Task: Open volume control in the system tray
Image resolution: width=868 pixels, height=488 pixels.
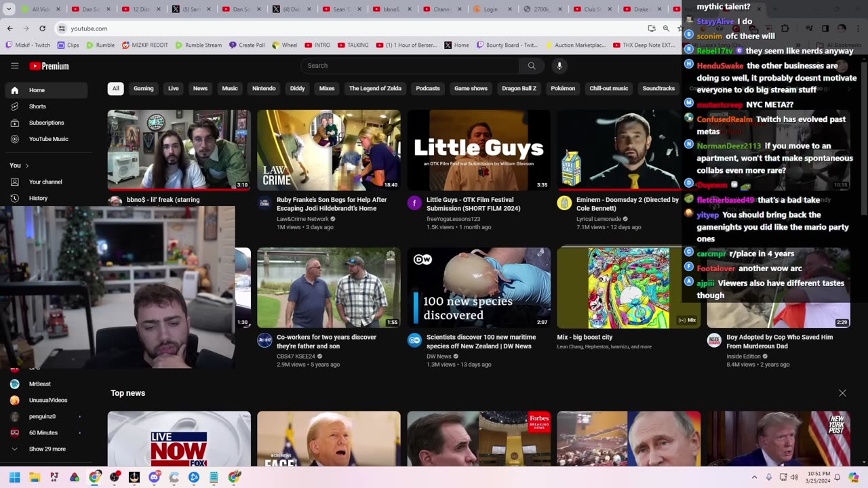Action: [x=794, y=477]
